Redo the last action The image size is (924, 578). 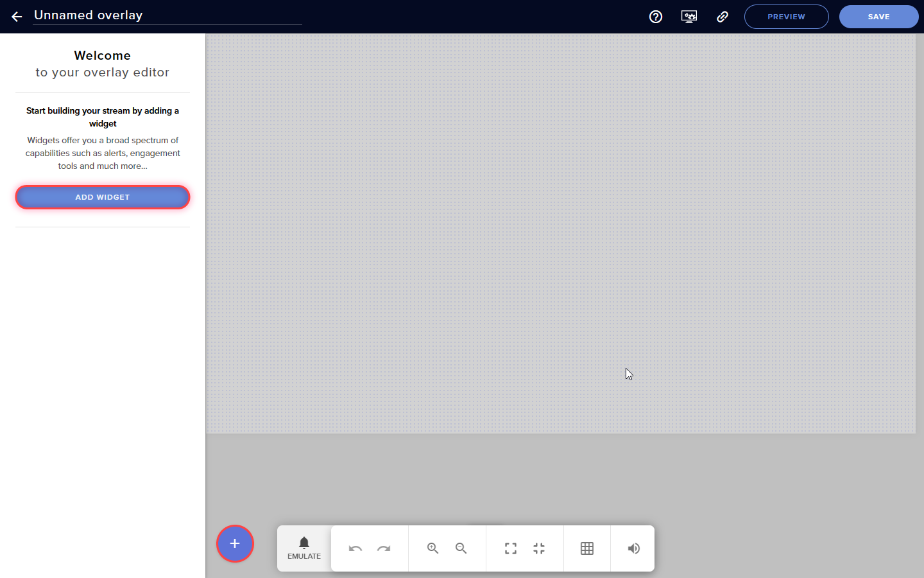point(384,548)
